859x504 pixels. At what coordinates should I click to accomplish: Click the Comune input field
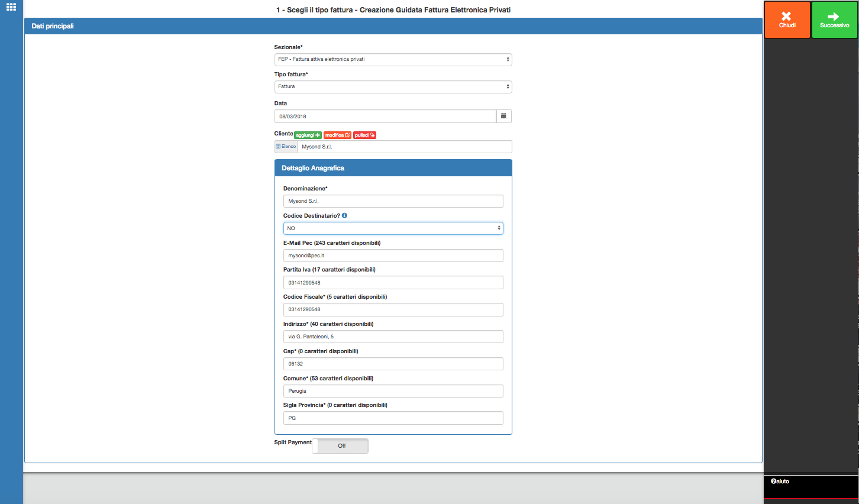pyautogui.click(x=393, y=391)
